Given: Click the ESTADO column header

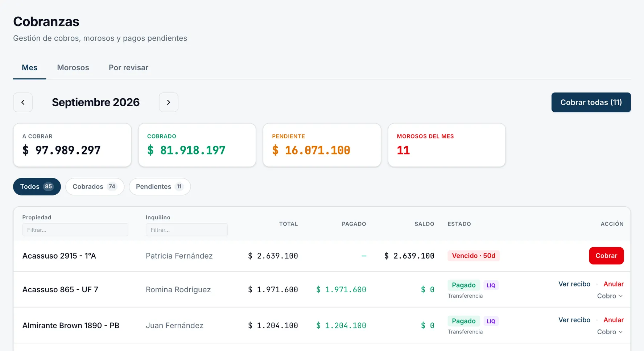Looking at the screenshot, I should point(459,224).
